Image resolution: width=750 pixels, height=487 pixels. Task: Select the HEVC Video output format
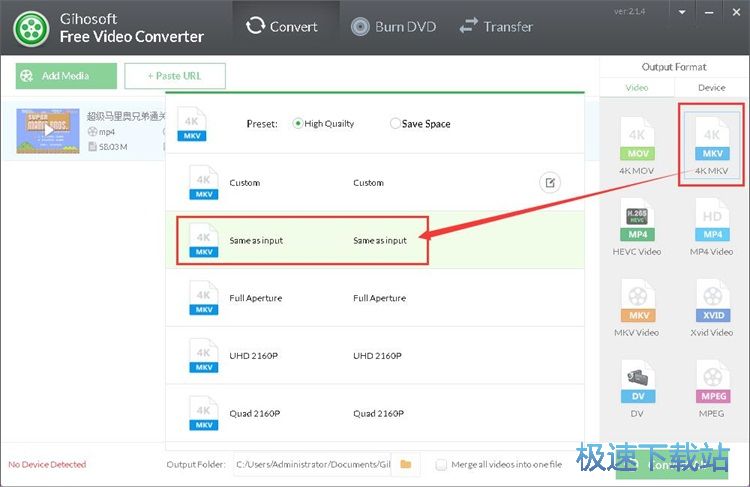click(637, 227)
